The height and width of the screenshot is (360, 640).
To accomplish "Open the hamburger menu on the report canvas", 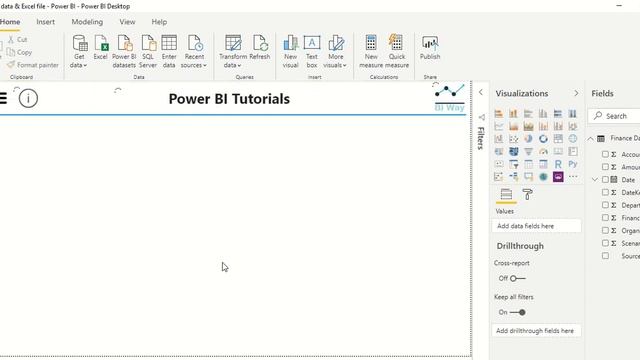I will 3,98.
